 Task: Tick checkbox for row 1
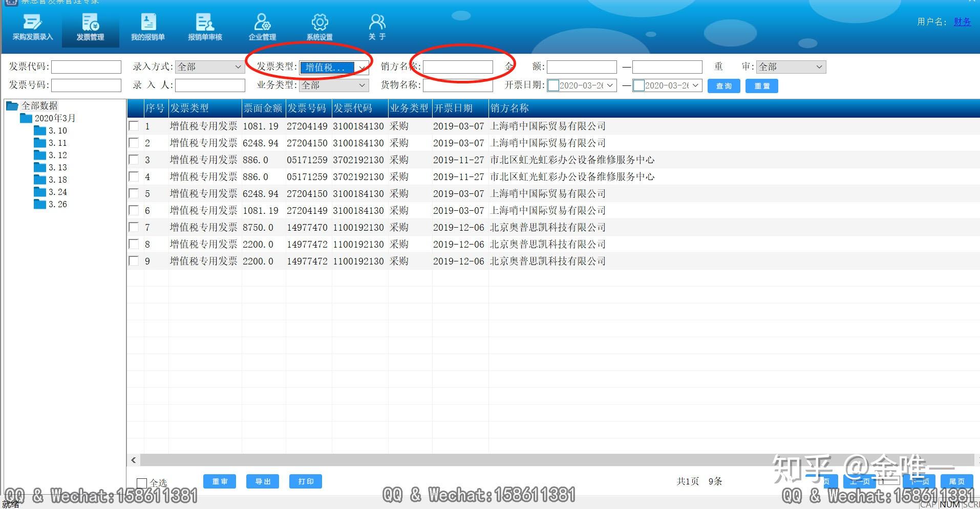click(134, 126)
